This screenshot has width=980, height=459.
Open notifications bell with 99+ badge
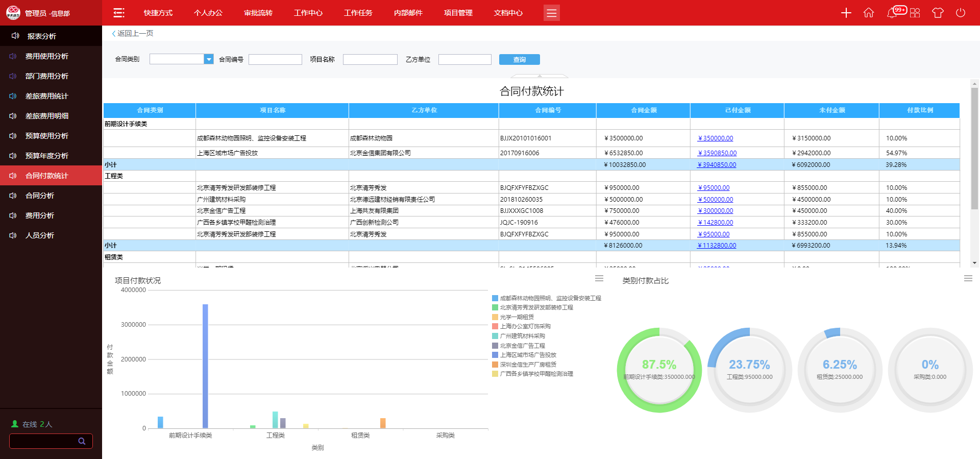(x=893, y=13)
